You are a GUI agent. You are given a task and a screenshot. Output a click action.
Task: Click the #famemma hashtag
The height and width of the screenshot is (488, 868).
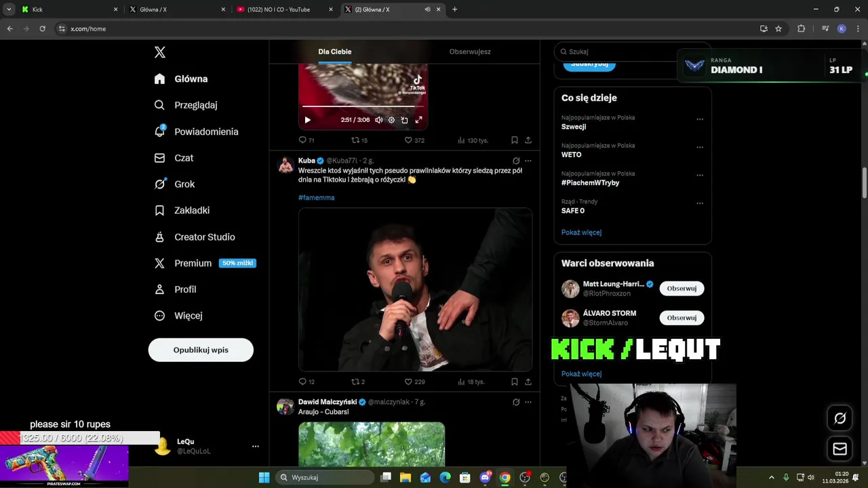tap(316, 197)
